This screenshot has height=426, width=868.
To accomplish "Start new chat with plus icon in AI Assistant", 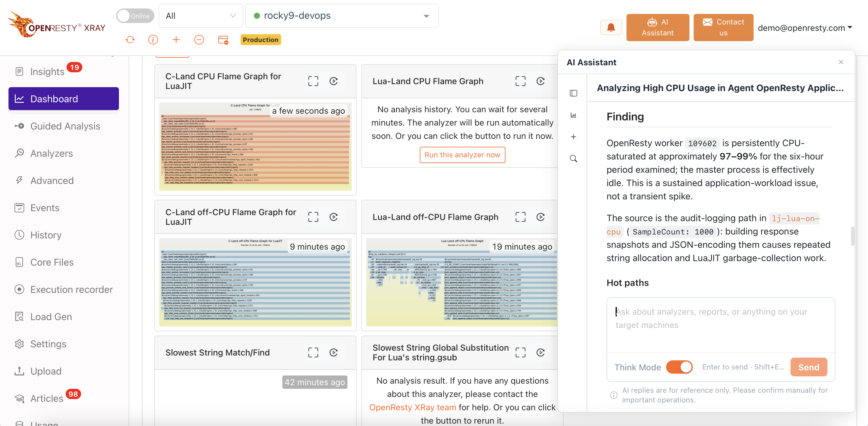I will point(573,137).
